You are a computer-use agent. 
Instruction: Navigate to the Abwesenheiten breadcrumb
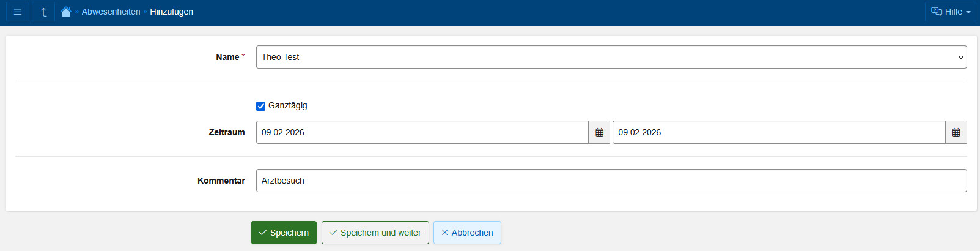111,12
